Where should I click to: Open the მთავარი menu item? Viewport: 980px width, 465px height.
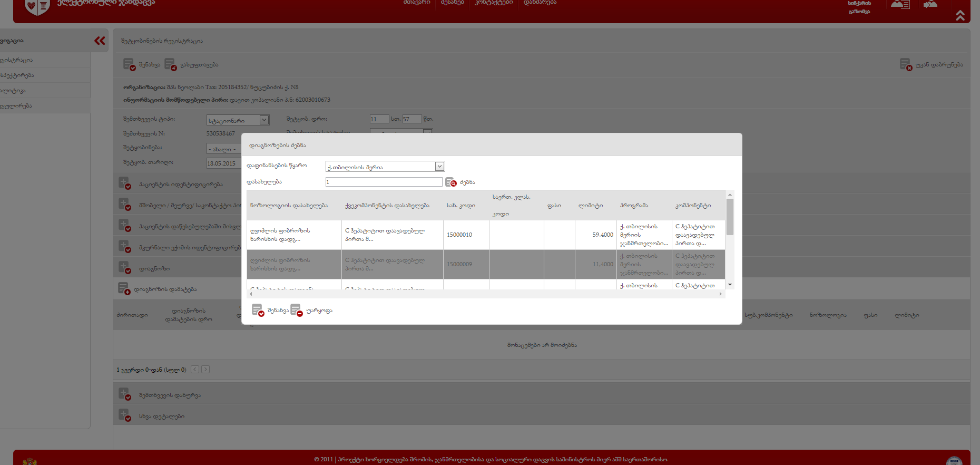click(416, 3)
